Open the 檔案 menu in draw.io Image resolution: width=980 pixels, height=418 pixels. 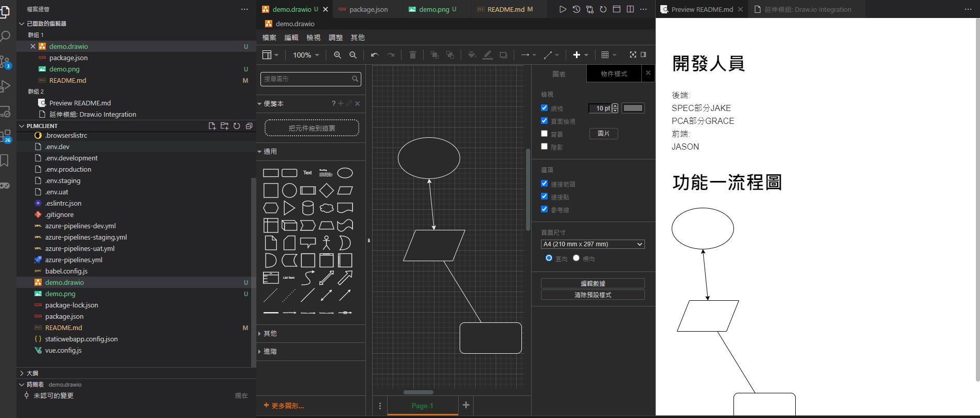(x=269, y=38)
